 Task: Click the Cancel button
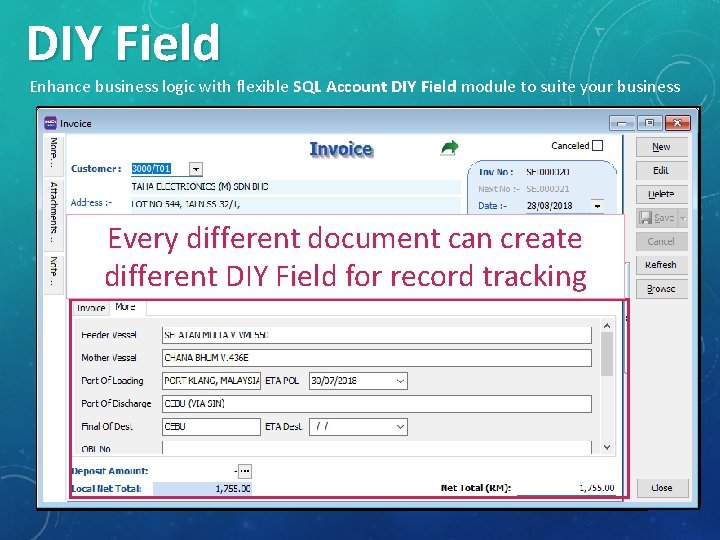click(x=661, y=242)
